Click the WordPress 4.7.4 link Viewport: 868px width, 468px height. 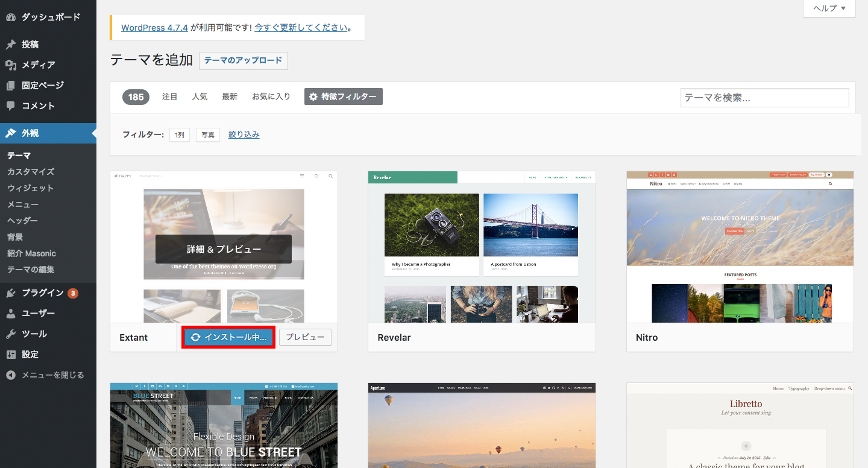[155, 28]
